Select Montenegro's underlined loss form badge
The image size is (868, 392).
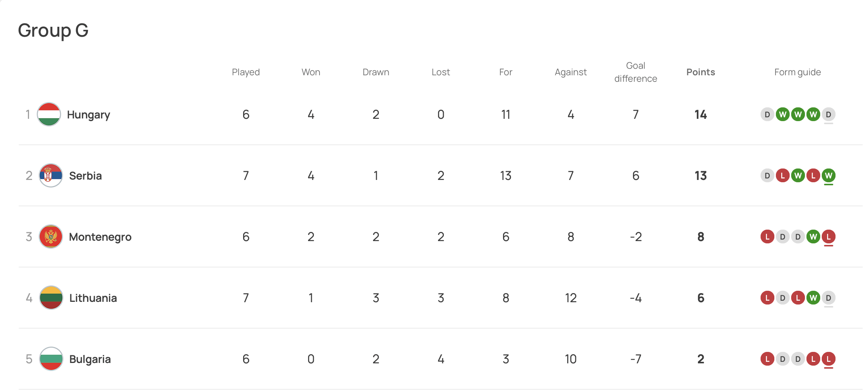coord(828,236)
